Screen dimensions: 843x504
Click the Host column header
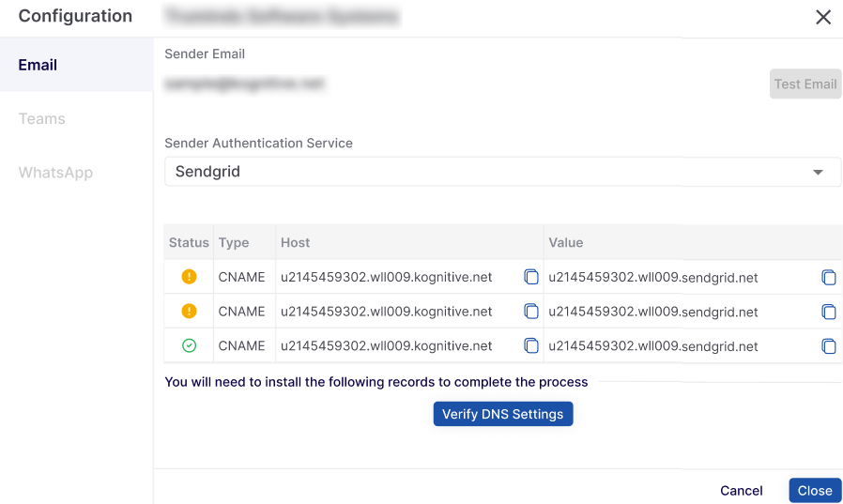pyautogui.click(x=296, y=242)
